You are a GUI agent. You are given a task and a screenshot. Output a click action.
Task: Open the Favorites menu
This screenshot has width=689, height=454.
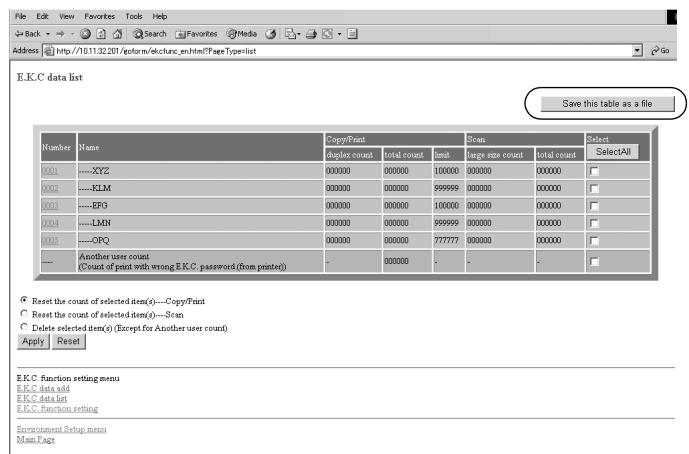point(100,16)
